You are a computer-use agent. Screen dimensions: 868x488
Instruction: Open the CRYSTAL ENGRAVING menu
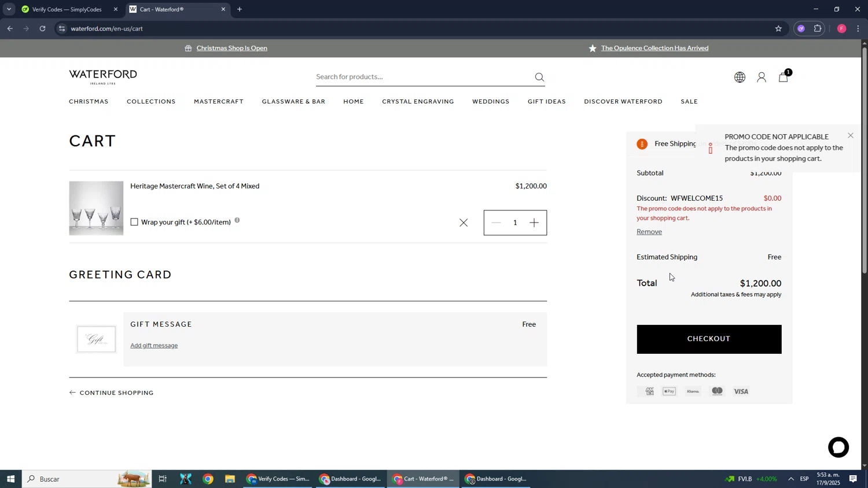418,102
